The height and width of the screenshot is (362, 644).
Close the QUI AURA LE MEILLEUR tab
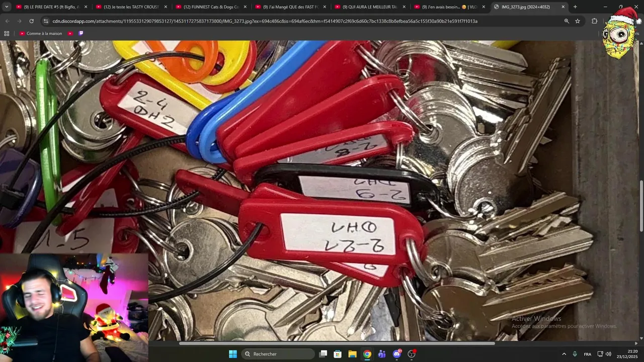click(404, 7)
